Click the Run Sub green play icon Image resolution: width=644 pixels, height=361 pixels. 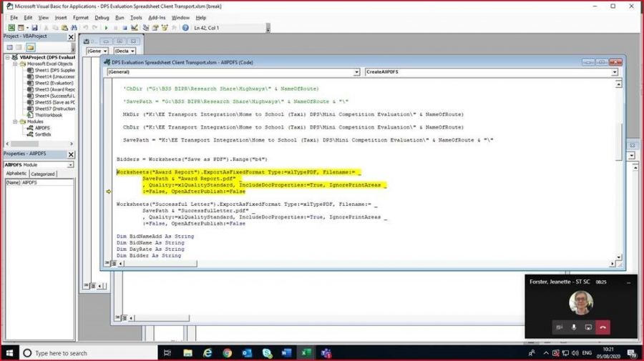point(106,28)
